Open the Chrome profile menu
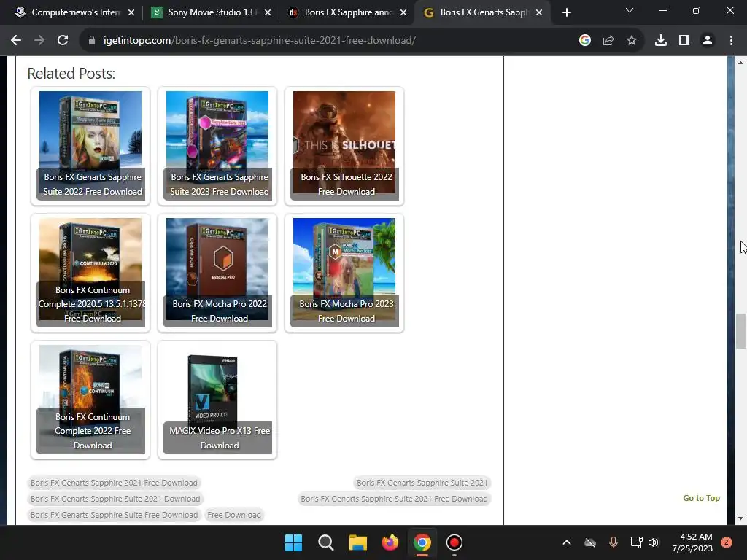 708,41
